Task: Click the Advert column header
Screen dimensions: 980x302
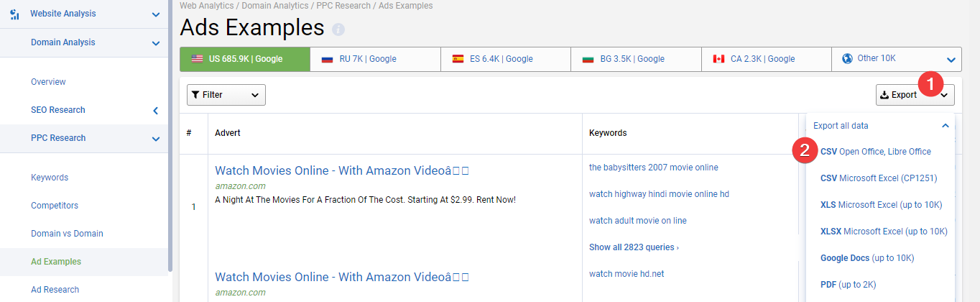Action: coord(228,133)
